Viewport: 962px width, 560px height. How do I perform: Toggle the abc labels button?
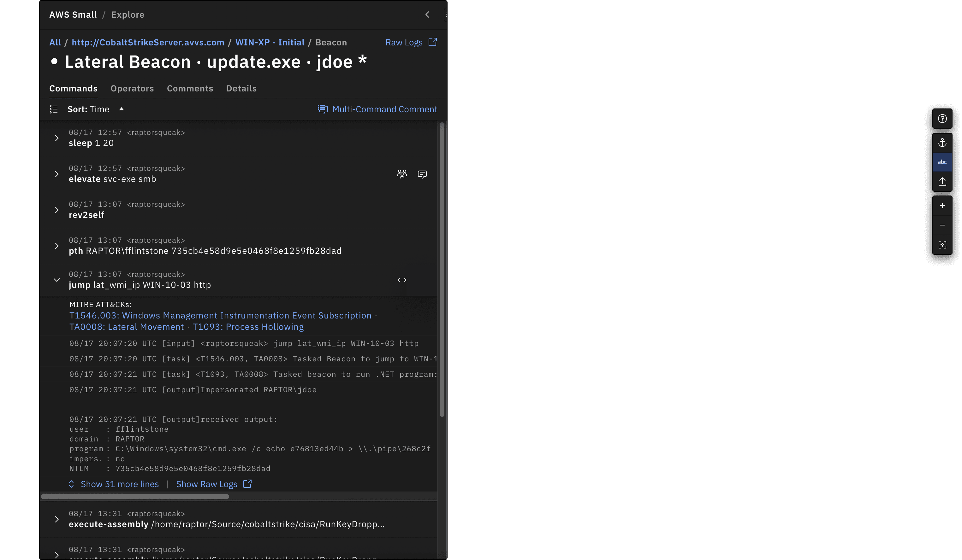click(x=942, y=162)
